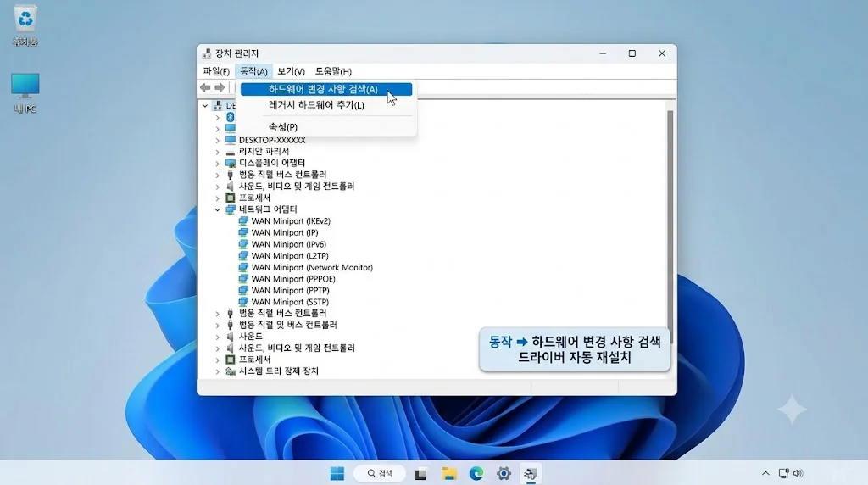Collapse the root computer node in the tree

[x=205, y=105]
